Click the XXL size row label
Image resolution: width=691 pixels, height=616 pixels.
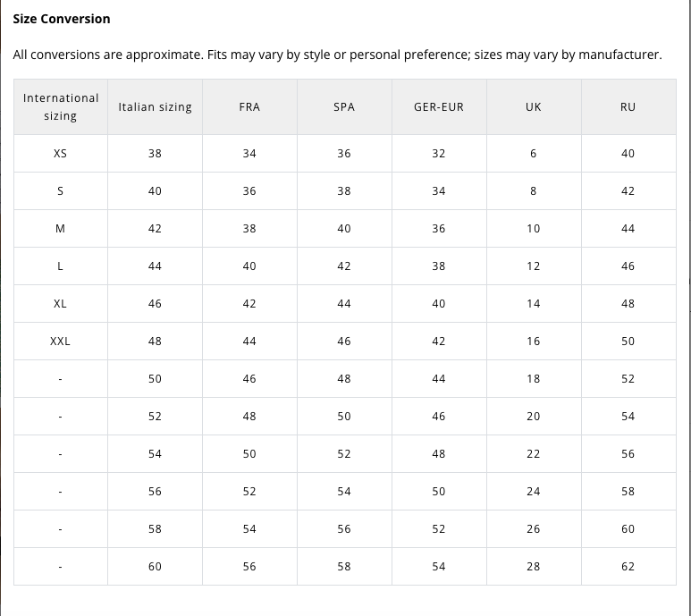pos(60,342)
